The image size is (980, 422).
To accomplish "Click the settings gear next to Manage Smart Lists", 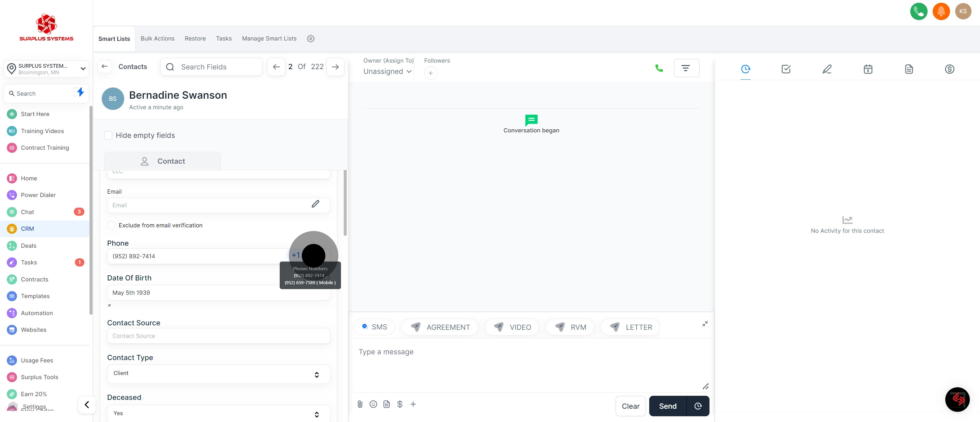I will coord(310,38).
